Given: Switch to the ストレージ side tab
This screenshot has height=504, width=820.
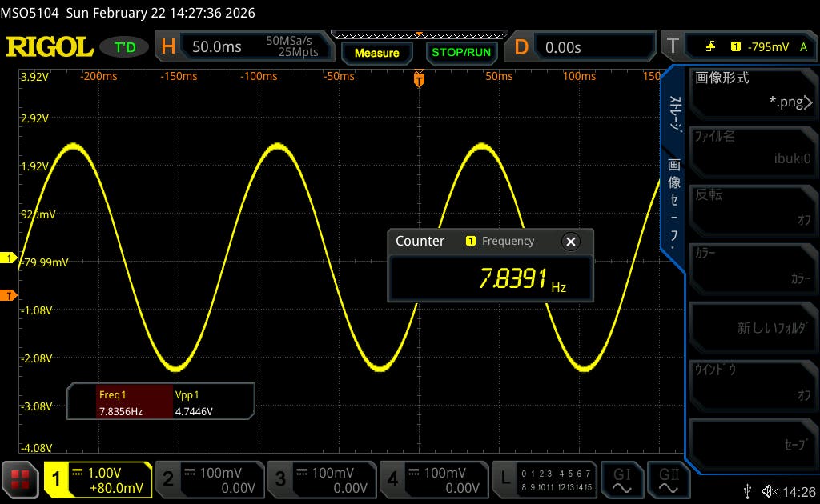Looking at the screenshot, I should 675,114.
